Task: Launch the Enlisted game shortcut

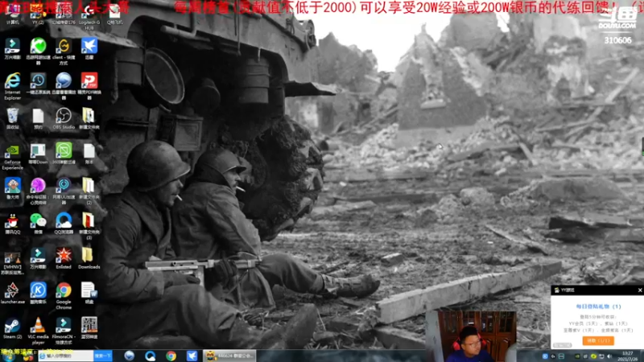Action: pyautogui.click(x=64, y=258)
